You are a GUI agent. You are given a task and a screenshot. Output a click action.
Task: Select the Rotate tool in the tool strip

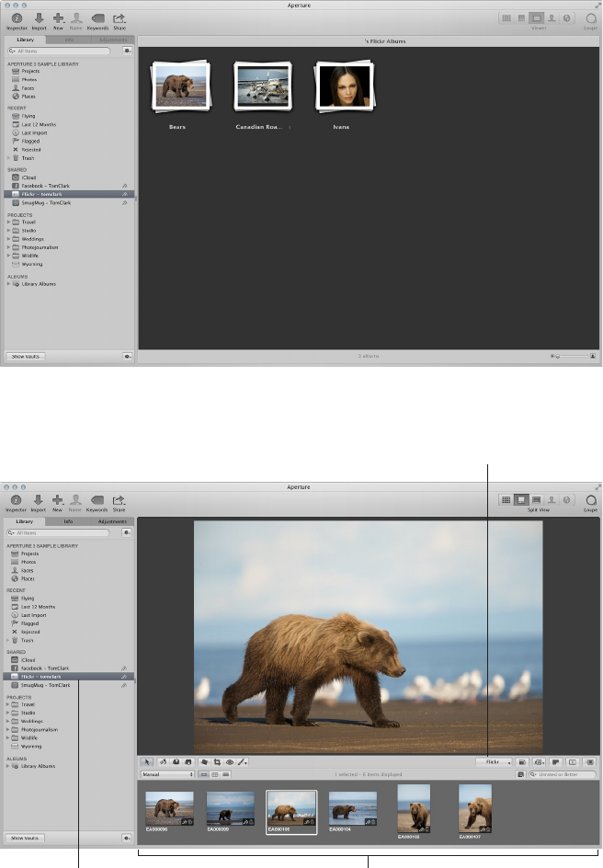tap(163, 762)
